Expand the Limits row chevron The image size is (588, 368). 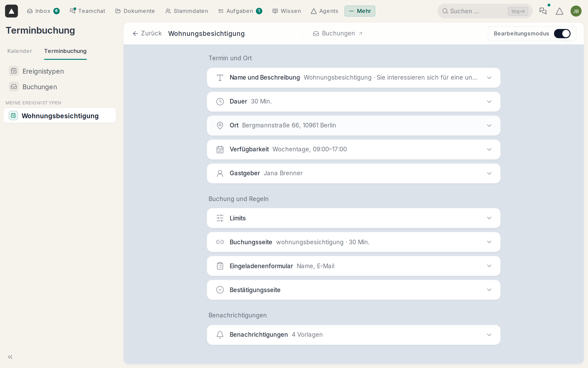[489, 218]
